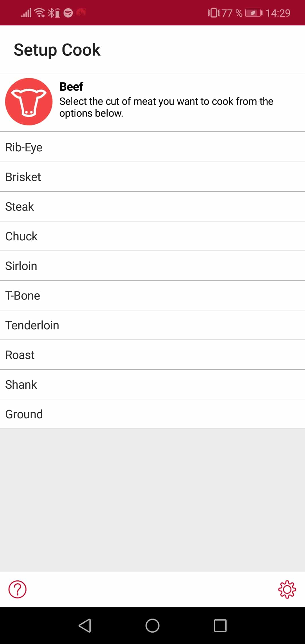Choose Brisket from the list
The height and width of the screenshot is (644, 305).
(152, 177)
